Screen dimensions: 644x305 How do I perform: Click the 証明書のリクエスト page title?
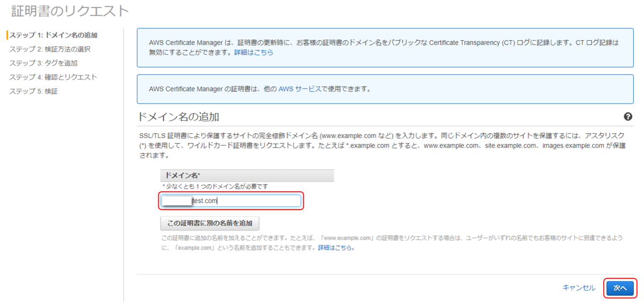(x=70, y=10)
